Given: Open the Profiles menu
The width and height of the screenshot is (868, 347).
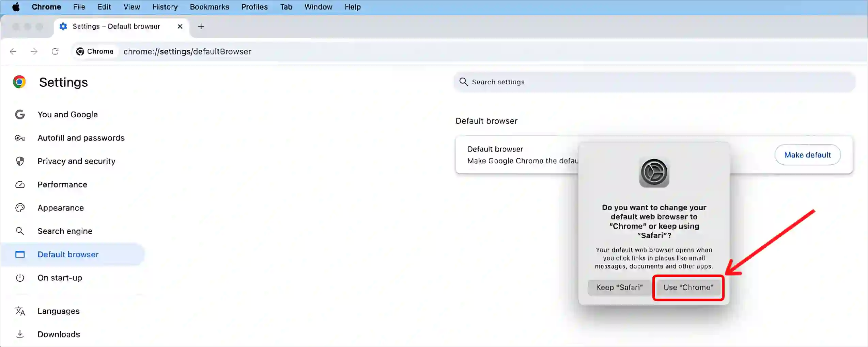Looking at the screenshot, I should pos(254,7).
